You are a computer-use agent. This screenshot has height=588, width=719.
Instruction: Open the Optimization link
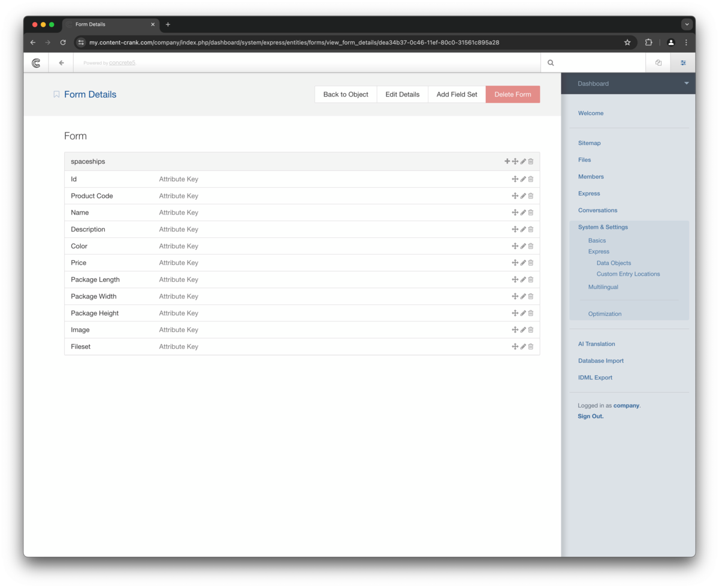point(605,314)
